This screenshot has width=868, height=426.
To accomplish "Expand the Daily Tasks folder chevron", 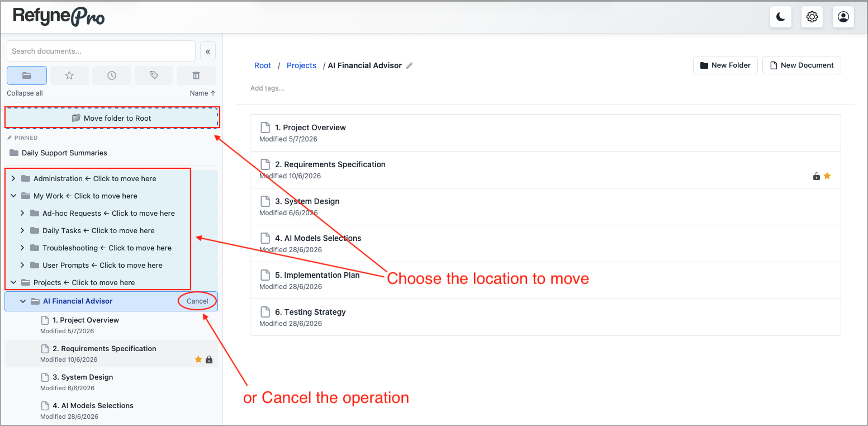I will coord(23,230).
